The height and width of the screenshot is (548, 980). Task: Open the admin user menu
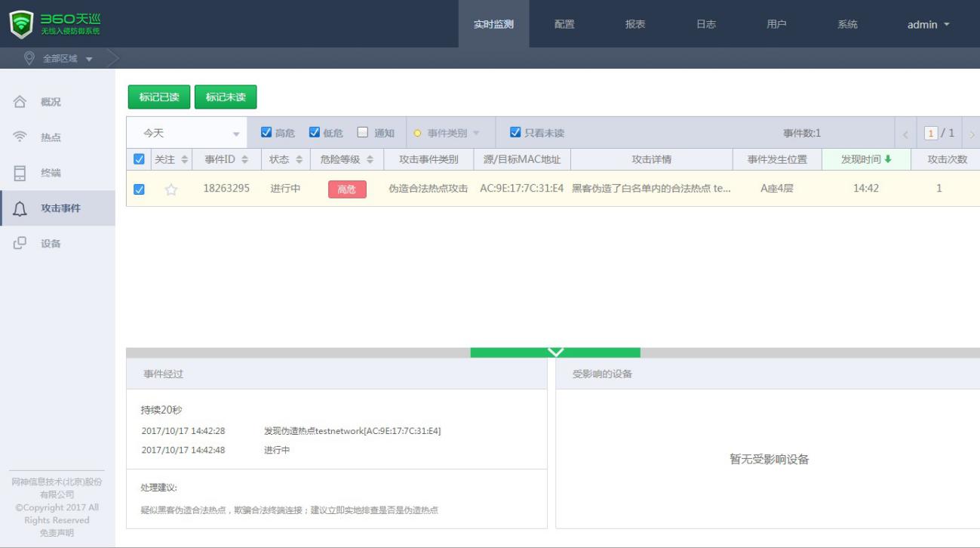tap(929, 24)
